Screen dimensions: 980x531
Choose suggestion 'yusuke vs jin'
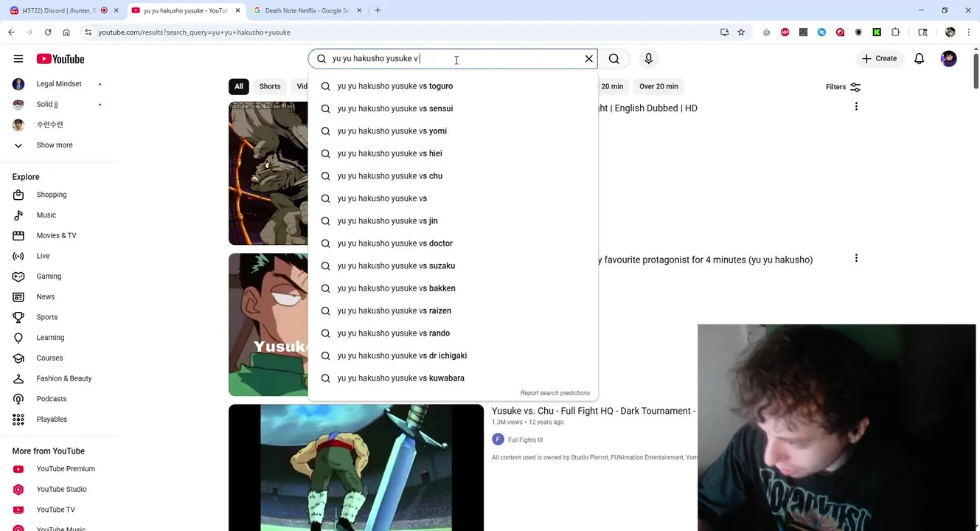pos(453,221)
